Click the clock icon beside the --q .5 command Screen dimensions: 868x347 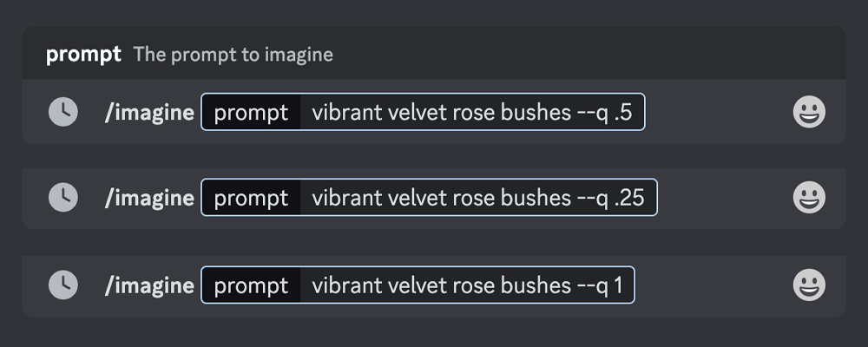point(63,112)
